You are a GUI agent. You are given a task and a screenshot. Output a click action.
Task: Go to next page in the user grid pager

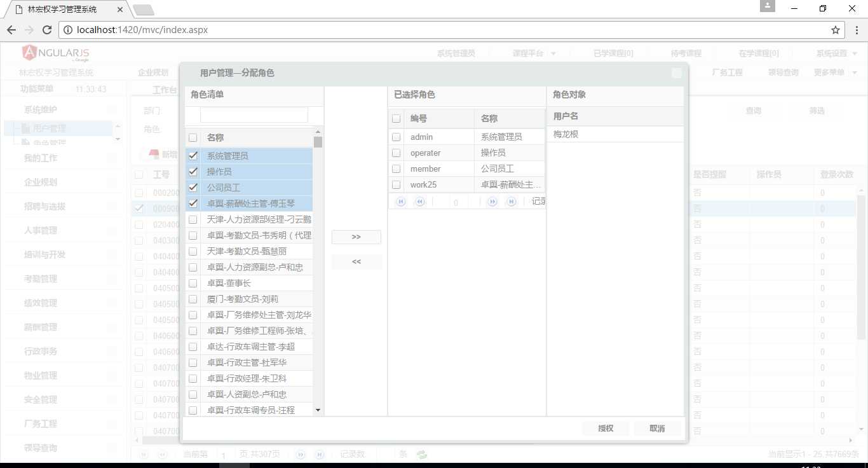click(x=301, y=454)
